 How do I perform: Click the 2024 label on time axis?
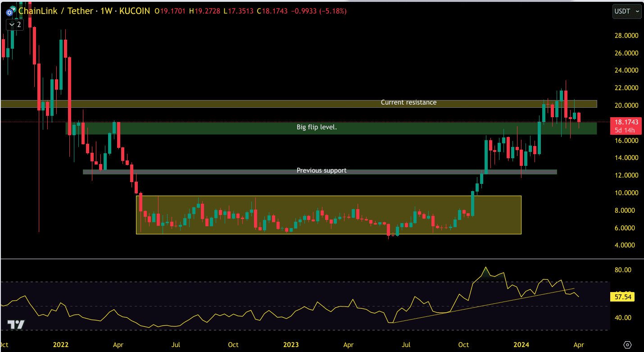point(522,345)
